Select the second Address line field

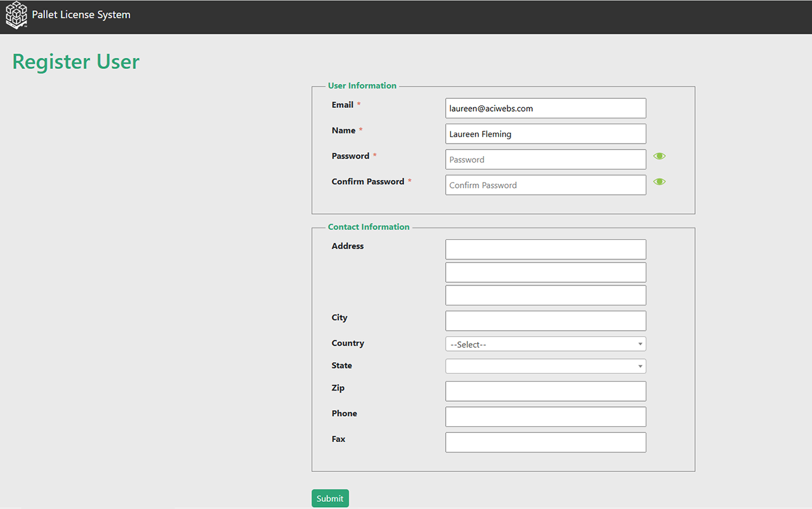click(x=545, y=272)
